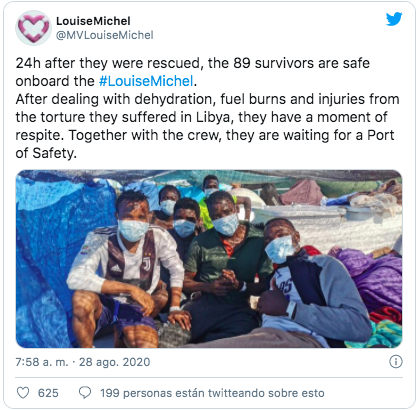Click the tweet text starting '24h after'

tap(207, 108)
